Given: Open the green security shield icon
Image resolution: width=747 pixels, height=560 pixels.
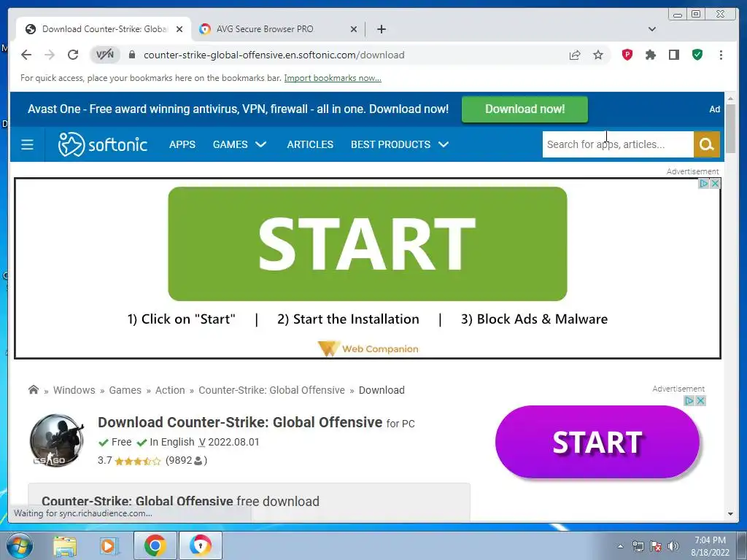Looking at the screenshot, I should click(x=697, y=55).
